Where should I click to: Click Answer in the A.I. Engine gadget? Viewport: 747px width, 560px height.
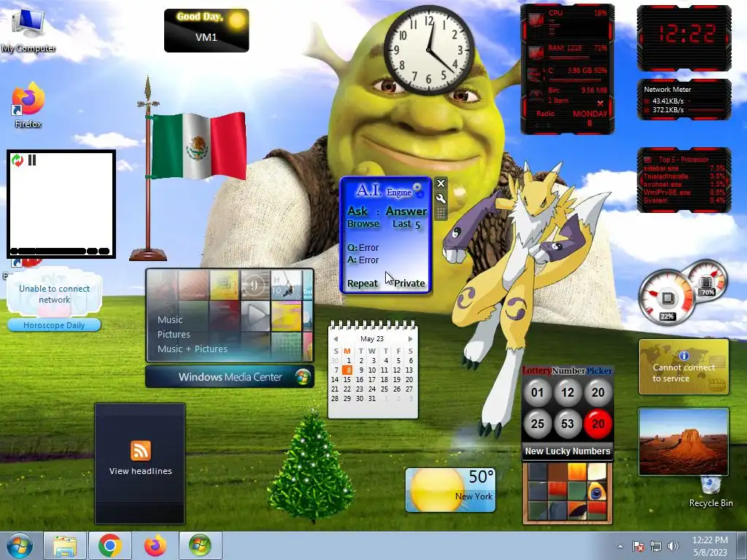406,211
